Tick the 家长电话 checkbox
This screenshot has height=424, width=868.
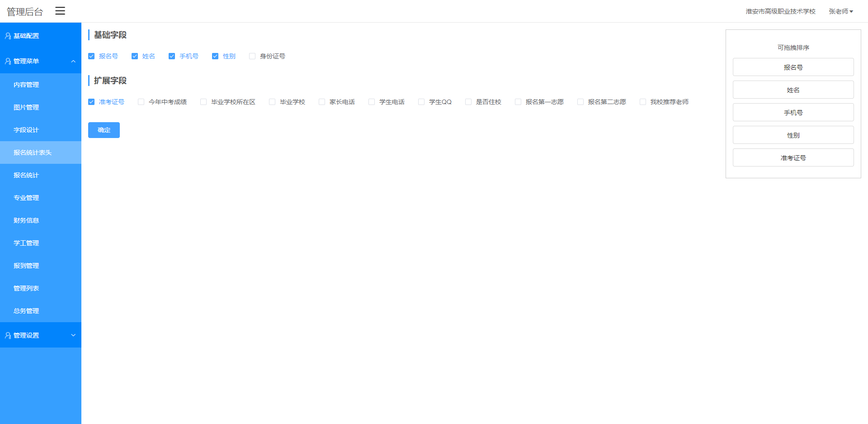click(x=322, y=102)
